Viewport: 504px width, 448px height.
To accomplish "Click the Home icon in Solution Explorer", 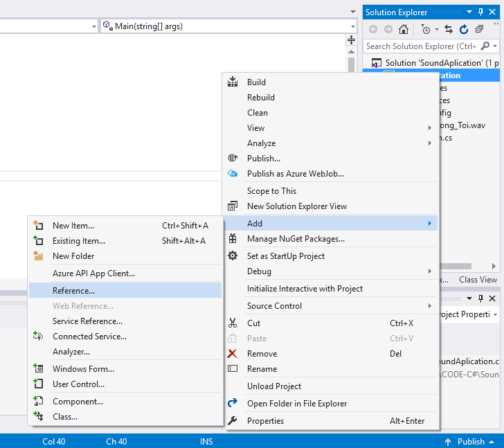I will [x=404, y=29].
